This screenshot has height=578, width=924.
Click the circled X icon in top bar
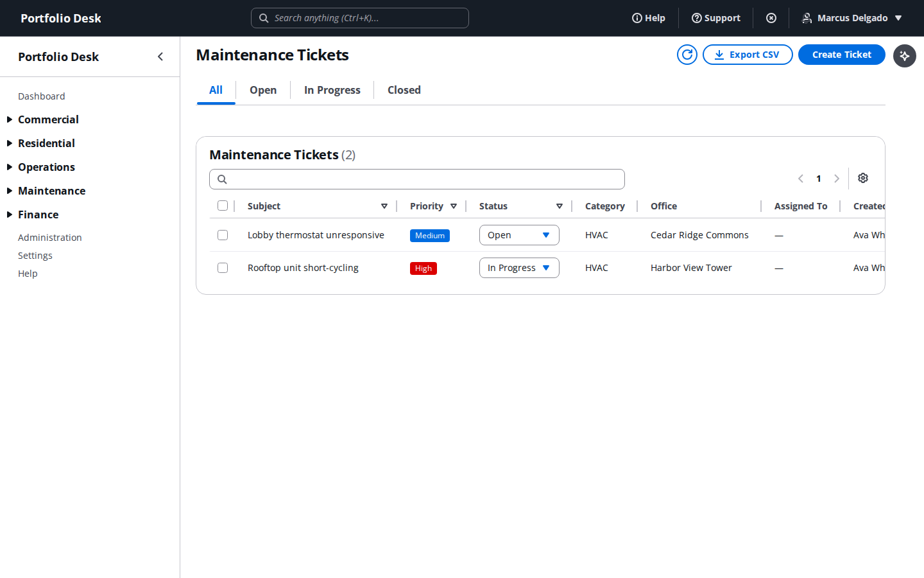point(771,18)
